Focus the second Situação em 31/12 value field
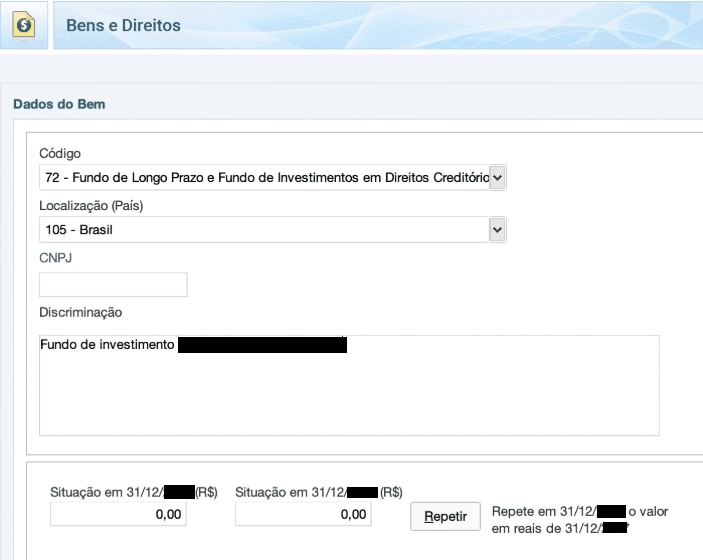This screenshot has height=560, width=703. click(303, 514)
